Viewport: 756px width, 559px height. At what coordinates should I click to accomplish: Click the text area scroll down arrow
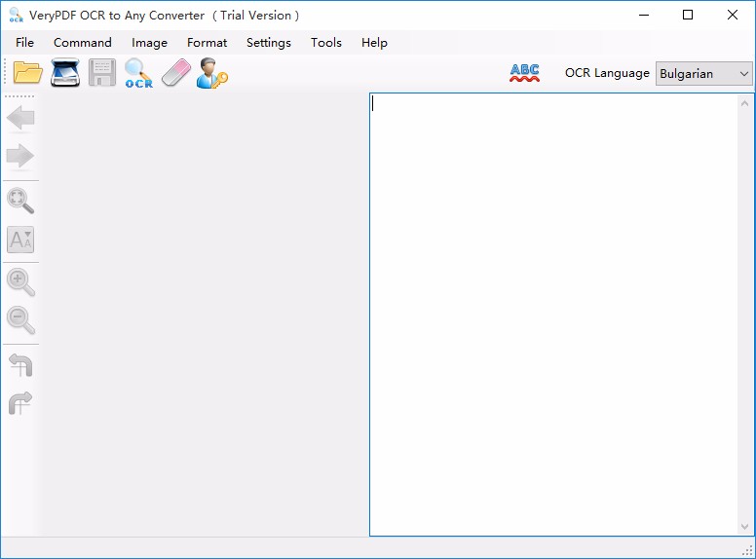pyautogui.click(x=744, y=526)
